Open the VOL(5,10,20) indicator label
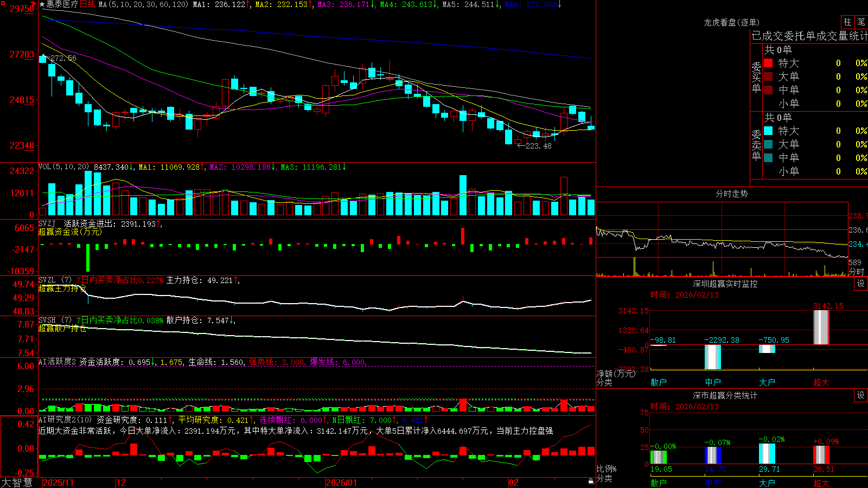Image resolution: width=868 pixels, height=488 pixels. [x=64, y=167]
